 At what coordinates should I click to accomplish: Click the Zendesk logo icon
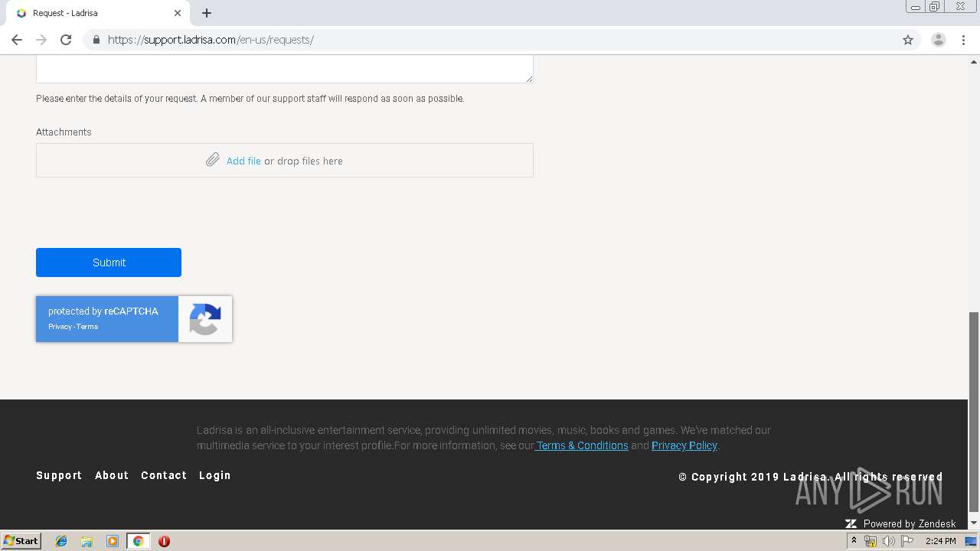[x=851, y=523]
